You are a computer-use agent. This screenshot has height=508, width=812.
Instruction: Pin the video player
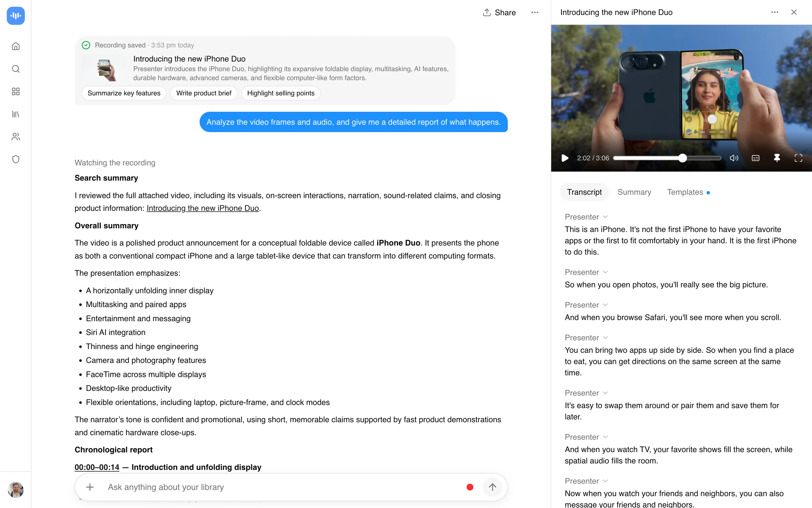(x=777, y=158)
